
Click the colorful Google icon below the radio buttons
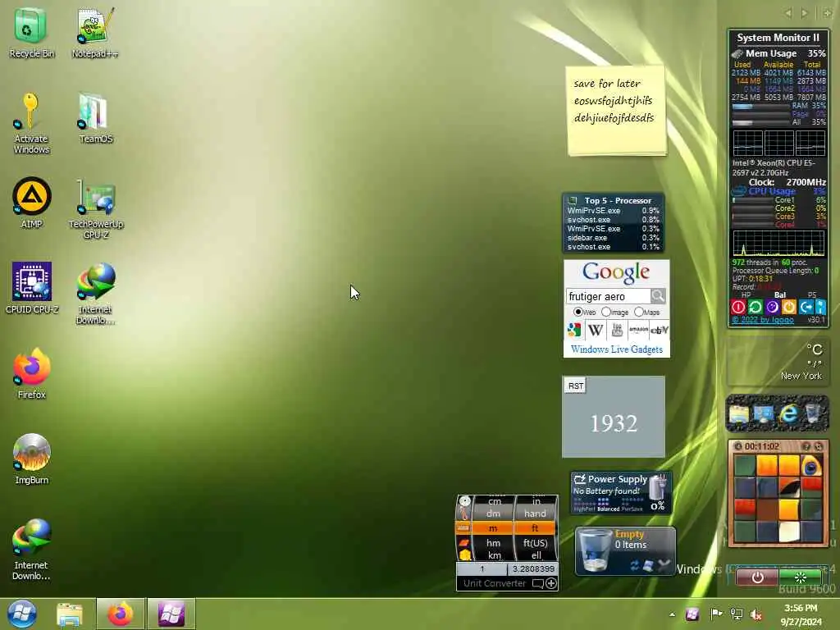[x=574, y=330]
